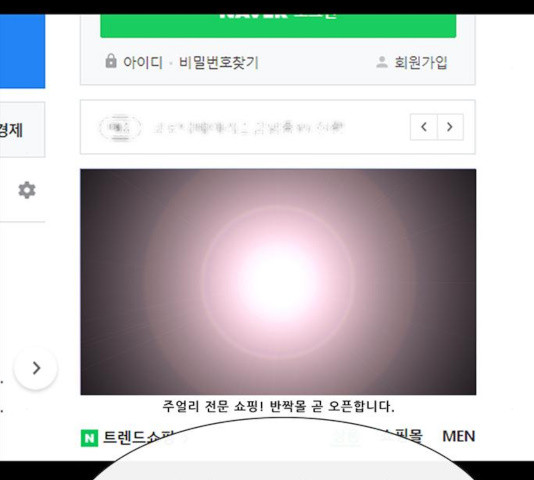The height and width of the screenshot is (480, 534).
Task: Open the gear settings icon
Action: (x=27, y=190)
